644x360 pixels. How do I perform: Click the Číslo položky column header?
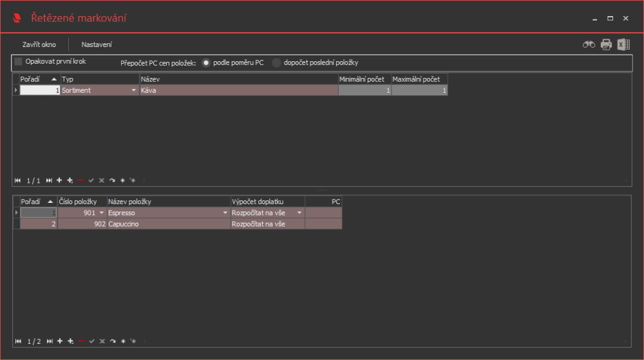click(x=82, y=202)
